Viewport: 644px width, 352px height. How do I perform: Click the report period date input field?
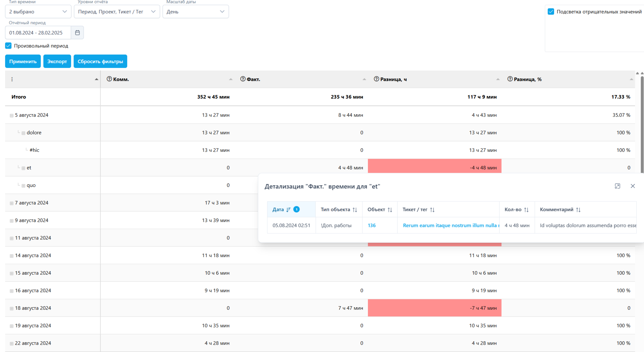point(38,33)
